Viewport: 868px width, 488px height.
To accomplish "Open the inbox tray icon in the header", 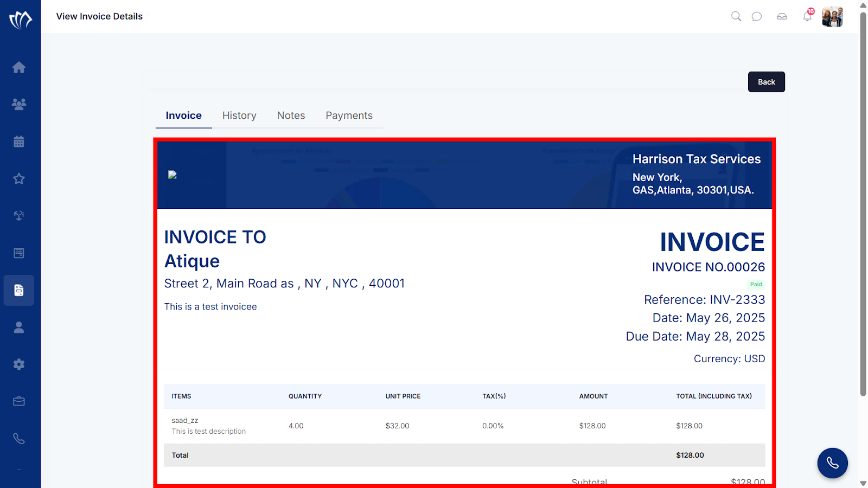I will pyautogui.click(x=782, y=16).
